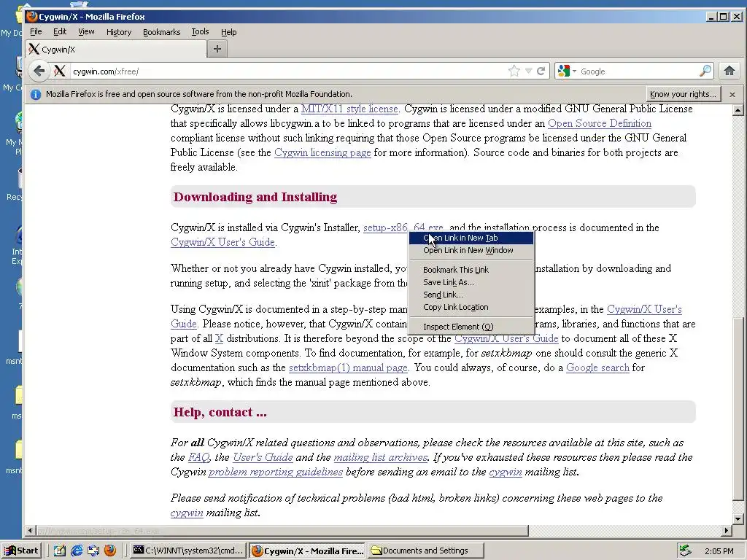Choose Bookmark This Link
Viewport: 747px width, 560px height.
(x=471, y=270)
